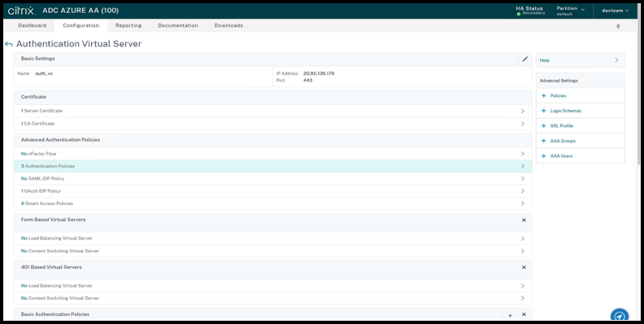Add SSL Profile from Advanced Settings

pyautogui.click(x=581, y=126)
